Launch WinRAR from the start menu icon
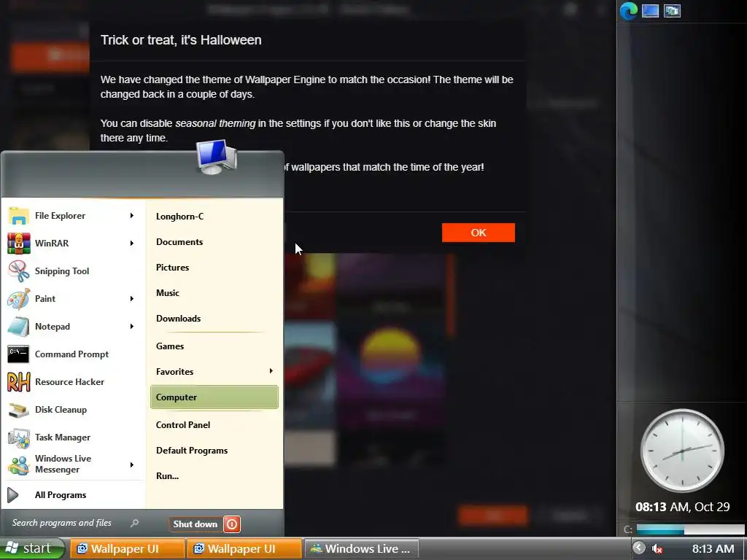747x560 pixels. [x=18, y=244]
